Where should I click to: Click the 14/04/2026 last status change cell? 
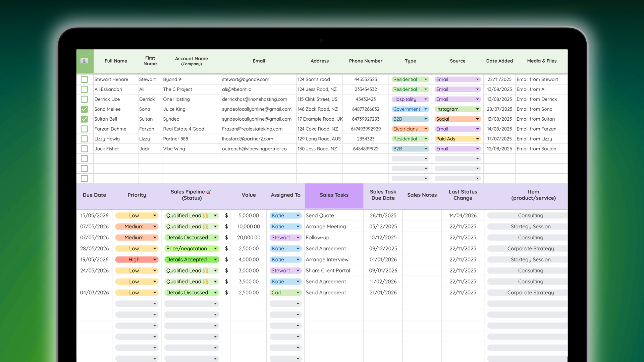463,216
